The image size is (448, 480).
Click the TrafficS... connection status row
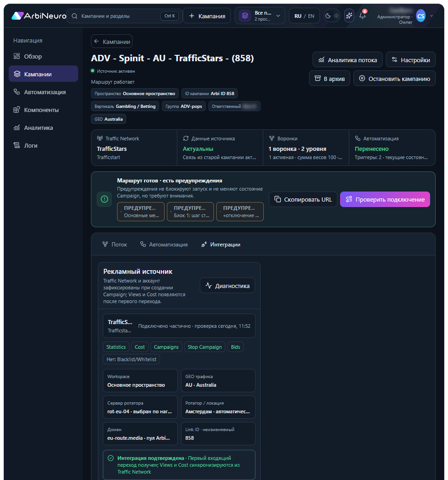(179, 325)
